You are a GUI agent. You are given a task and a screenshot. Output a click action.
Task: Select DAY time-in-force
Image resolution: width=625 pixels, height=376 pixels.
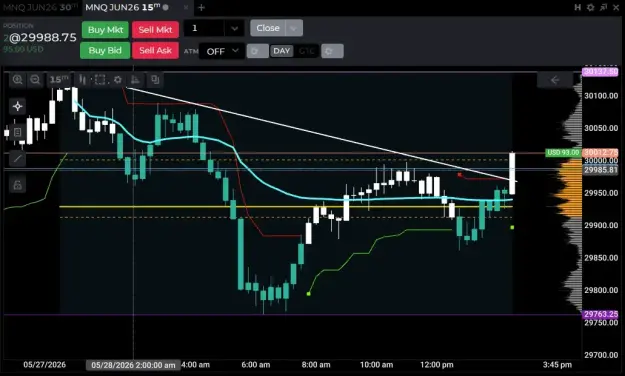pos(281,51)
